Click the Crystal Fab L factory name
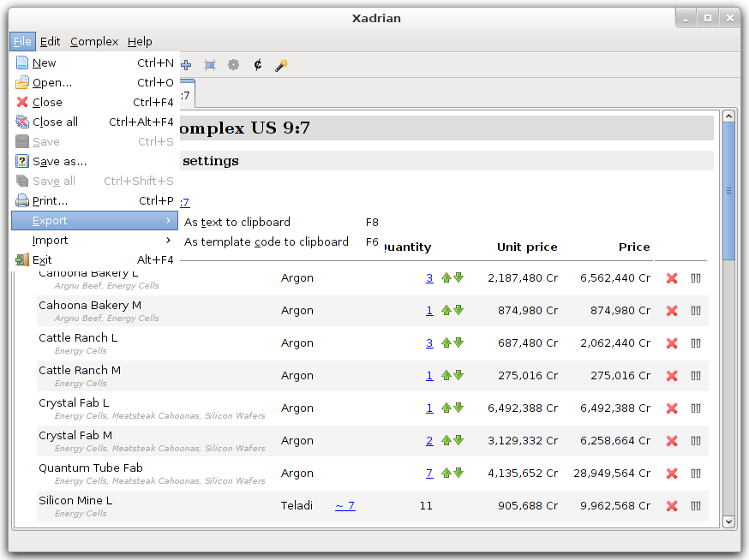This screenshot has height=560, width=749. point(74,403)
